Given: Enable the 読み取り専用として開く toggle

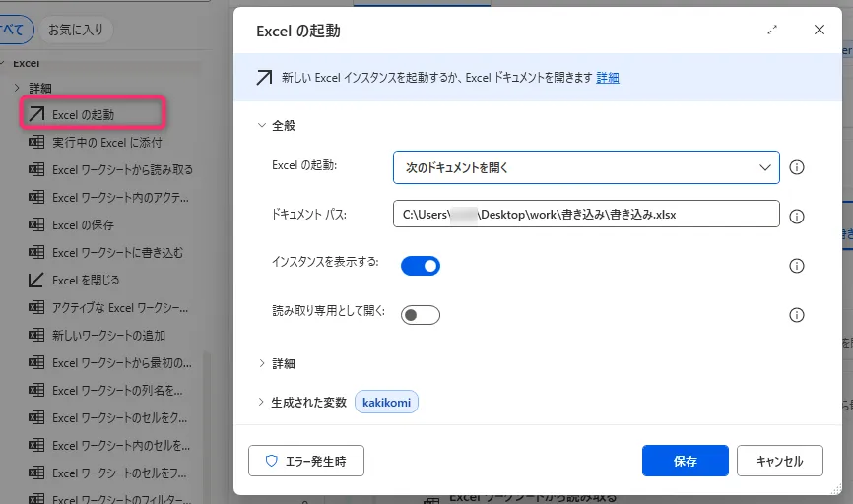Looking at the screenshot, I should (x=421, y=315).
